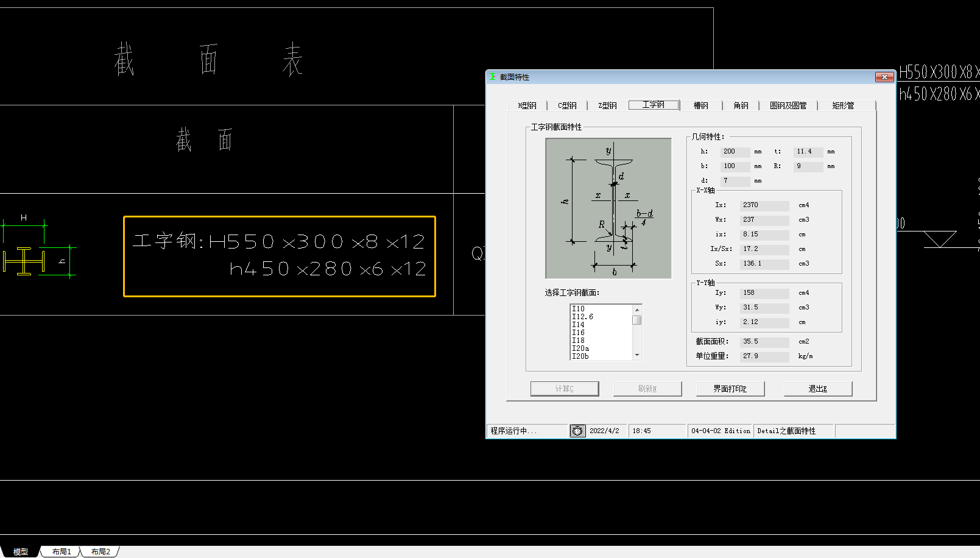Click the section list scroll-down arrow
The image size is (980, 558).
tap(637, 355)
